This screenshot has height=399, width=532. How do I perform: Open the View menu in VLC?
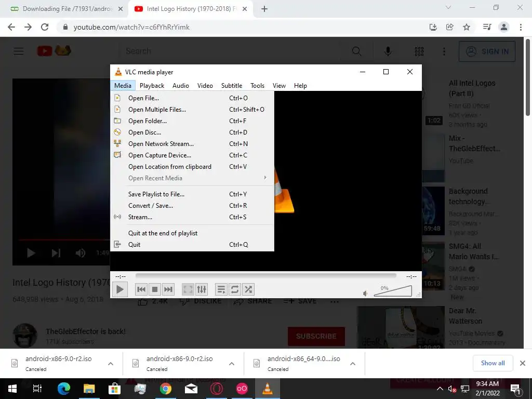click(x=279, y=86)
